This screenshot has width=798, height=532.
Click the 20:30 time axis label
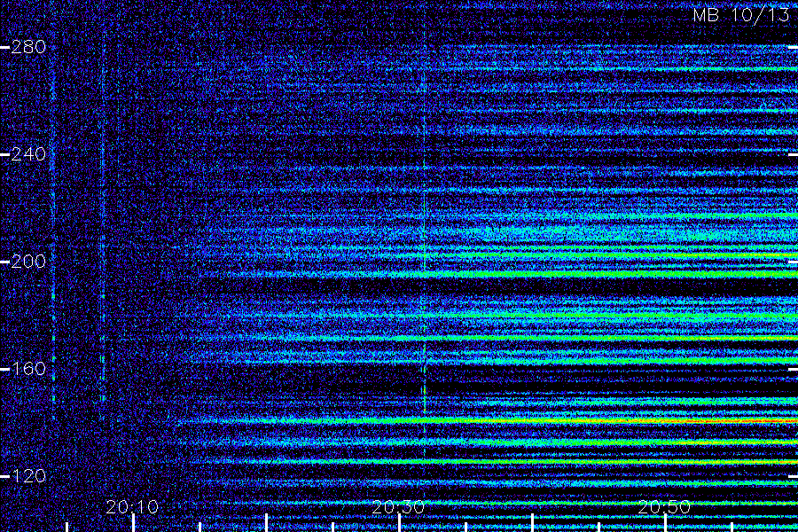click(398, 506)
